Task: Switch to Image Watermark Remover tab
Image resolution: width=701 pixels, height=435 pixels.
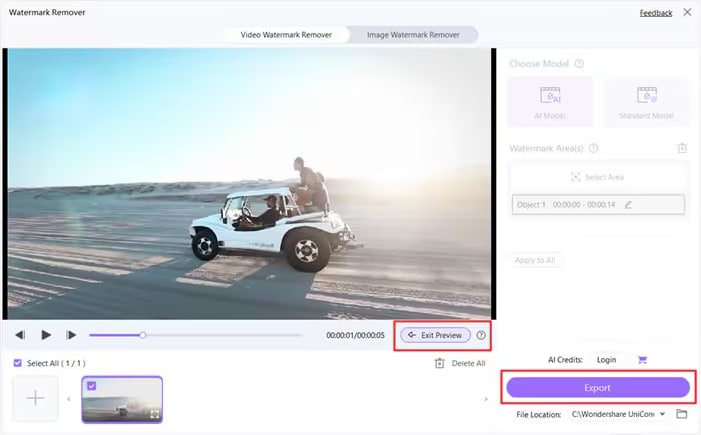Action: (413, 35)
